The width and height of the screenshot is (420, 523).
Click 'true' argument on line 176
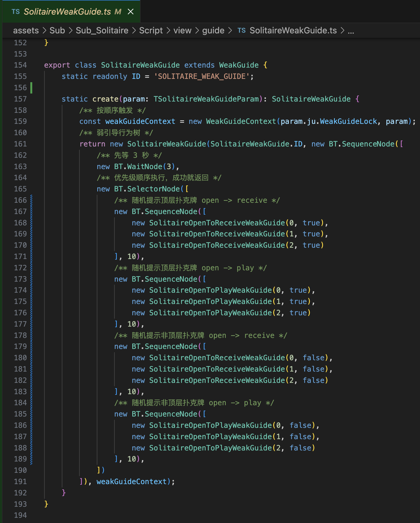(298, 313)
